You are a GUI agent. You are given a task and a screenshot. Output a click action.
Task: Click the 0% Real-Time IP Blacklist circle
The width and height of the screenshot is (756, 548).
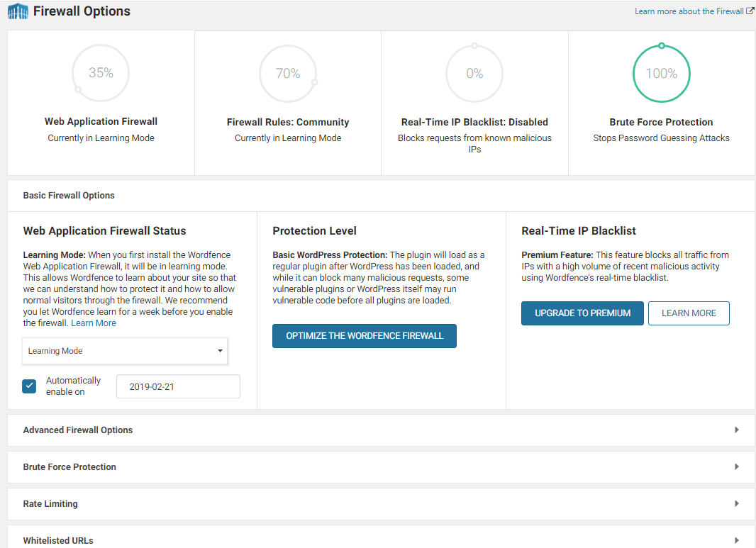(474, 74)
